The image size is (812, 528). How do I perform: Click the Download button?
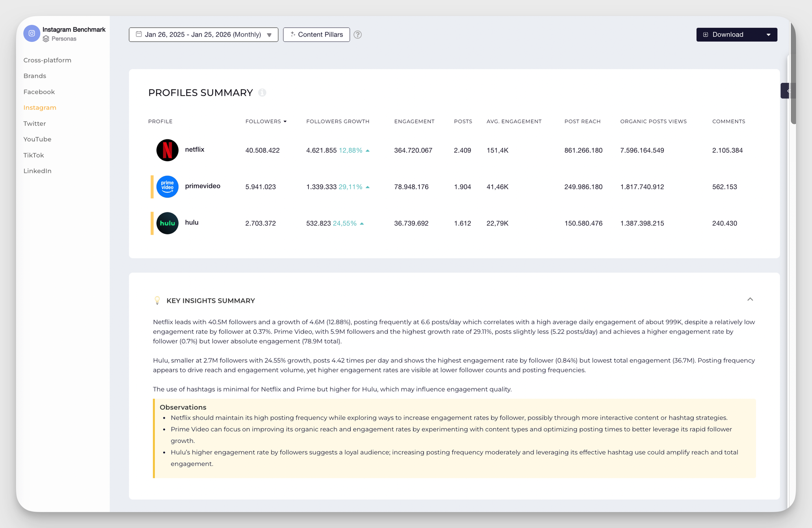728,35
